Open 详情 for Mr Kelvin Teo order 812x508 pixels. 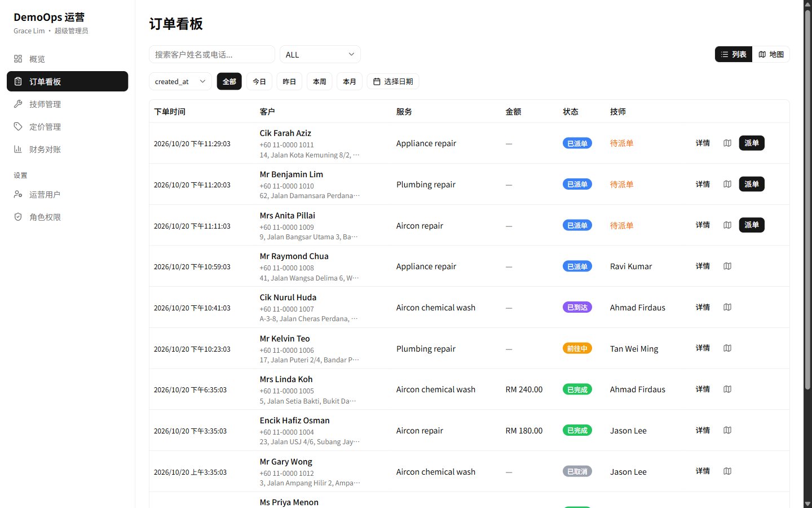pos(703,348)
